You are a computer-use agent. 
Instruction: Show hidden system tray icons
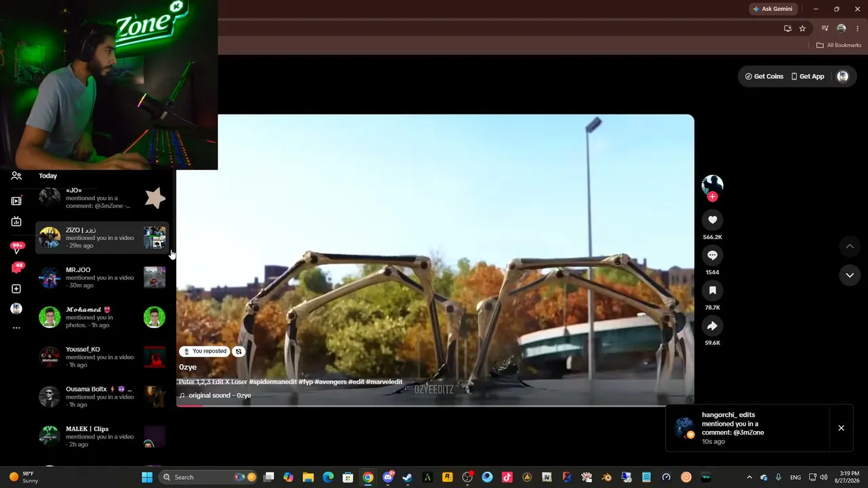pos(749,477)
